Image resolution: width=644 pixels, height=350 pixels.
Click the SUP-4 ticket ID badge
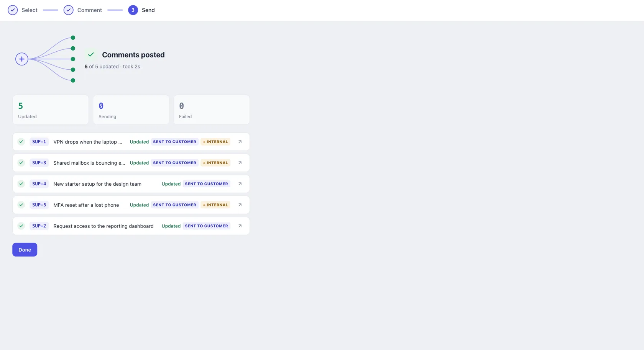(39, 184)
